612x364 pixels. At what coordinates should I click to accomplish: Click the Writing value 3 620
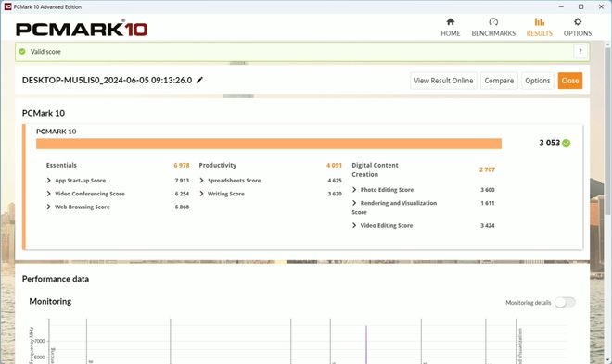point(335,194)
